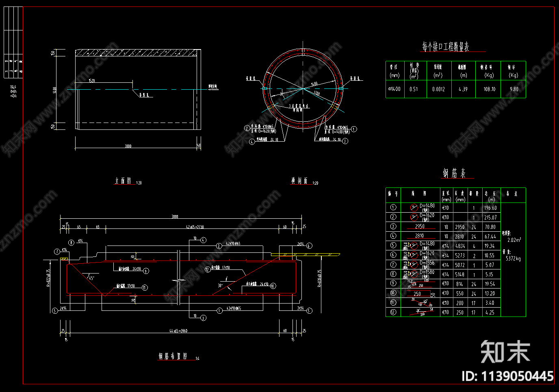Click the '立面图' view title

(x=123, y=181)
